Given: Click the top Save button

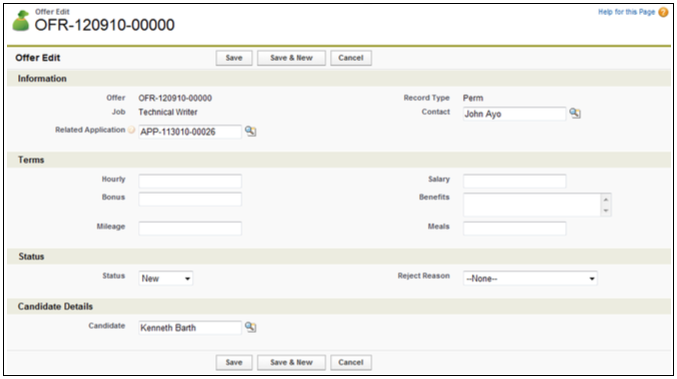Looking at the screenshot, I should 234,58.
